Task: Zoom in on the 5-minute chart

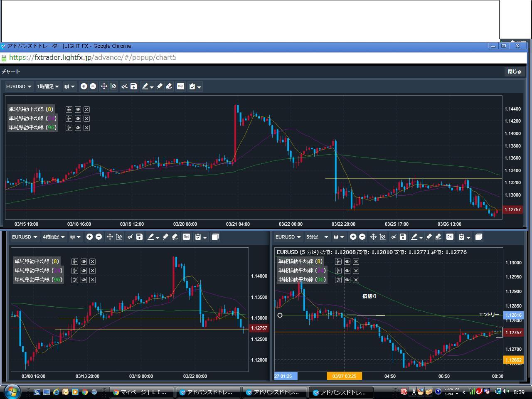Action: (x=353, y=237)
